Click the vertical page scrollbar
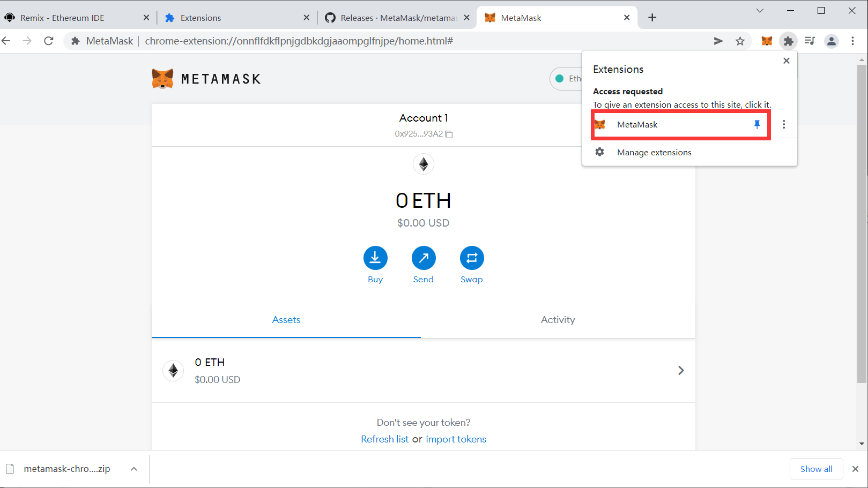The image size is (868, 488). tap(862, 224)
